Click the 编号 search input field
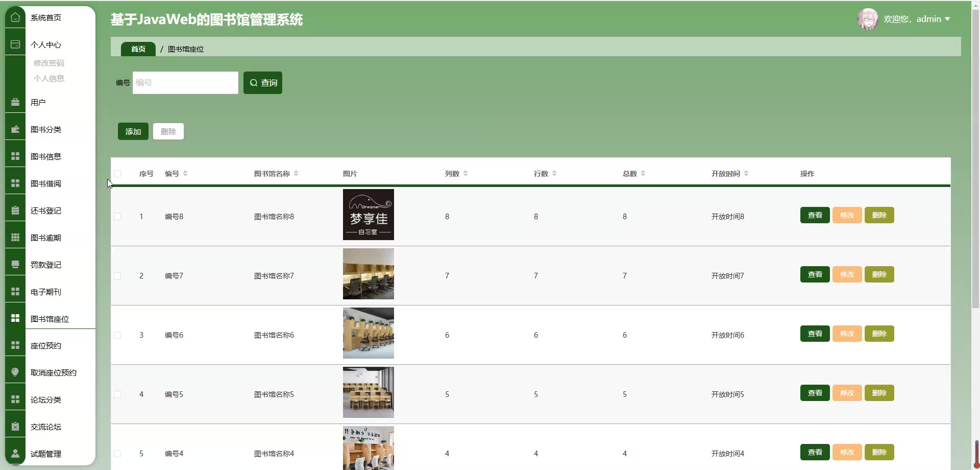The height and width of the screenshot is (470, 980). tap(185, 83)
